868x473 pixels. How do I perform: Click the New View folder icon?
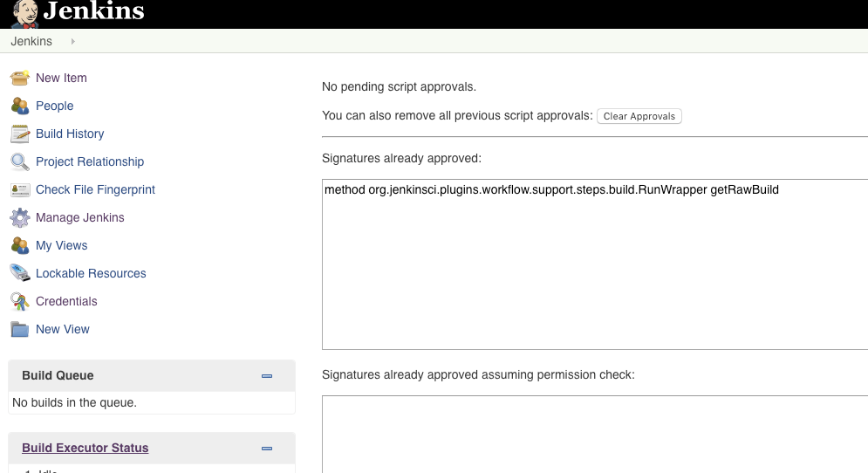20,329
